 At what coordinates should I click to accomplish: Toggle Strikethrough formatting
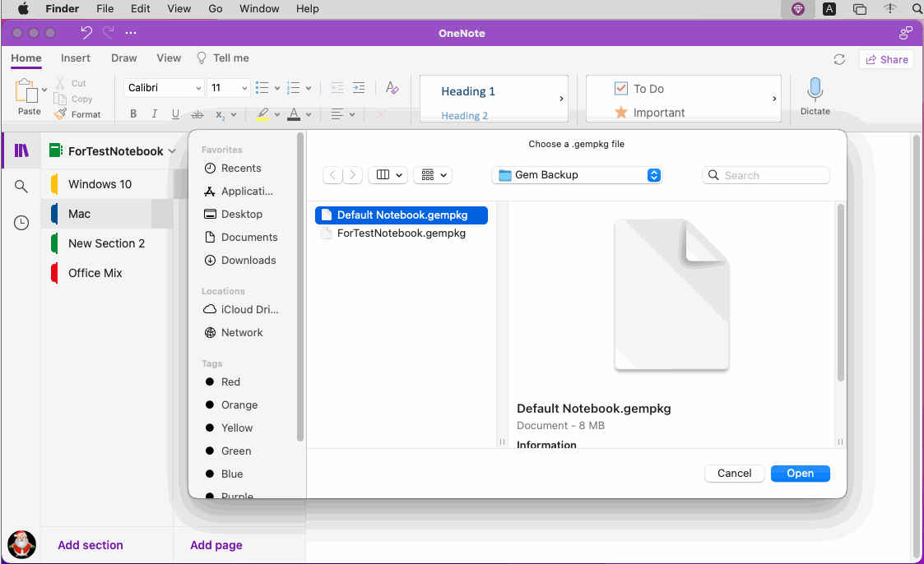tap(197, 114)
